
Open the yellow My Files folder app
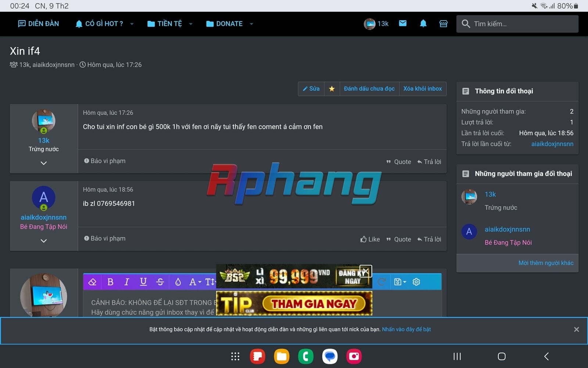(282, 356)
